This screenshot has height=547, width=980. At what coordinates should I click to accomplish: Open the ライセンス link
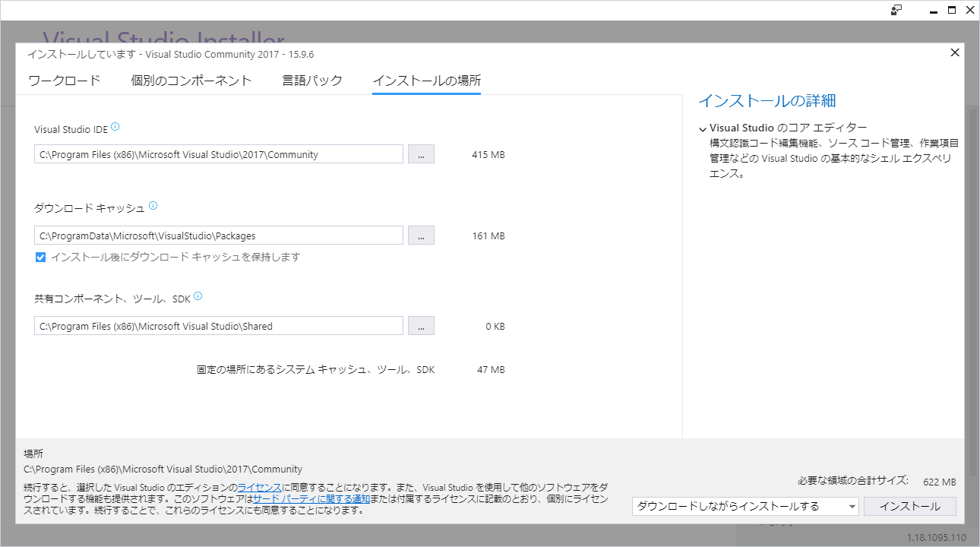click(x=260, y=487)
